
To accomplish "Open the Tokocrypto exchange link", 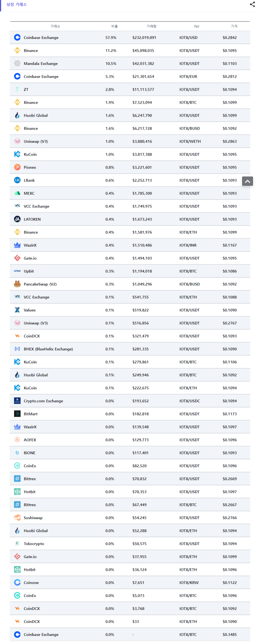I will 34,544.
